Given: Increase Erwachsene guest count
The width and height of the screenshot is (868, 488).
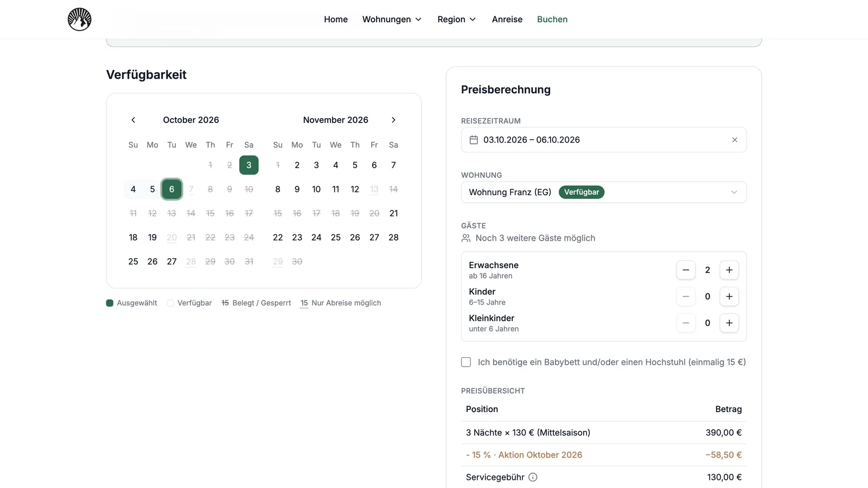Looking at the screenshot, I should pyautogui.click(x=729, y=270).
